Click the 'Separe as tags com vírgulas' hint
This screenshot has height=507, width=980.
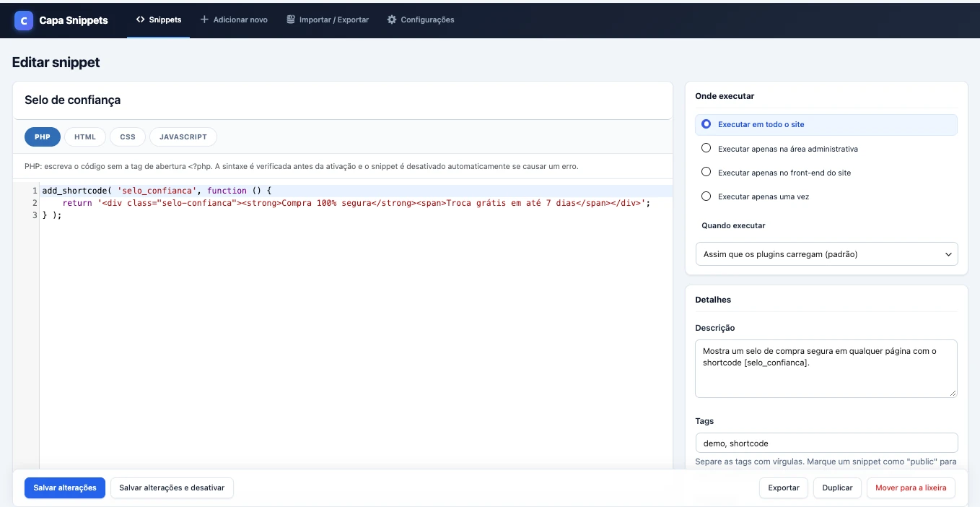tap(826, 461)
